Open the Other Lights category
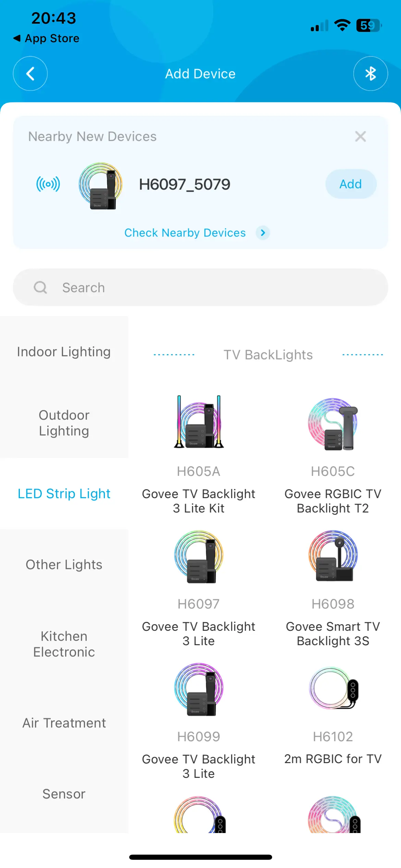Viewport: 401px width, 868px height. coord(64,565)
